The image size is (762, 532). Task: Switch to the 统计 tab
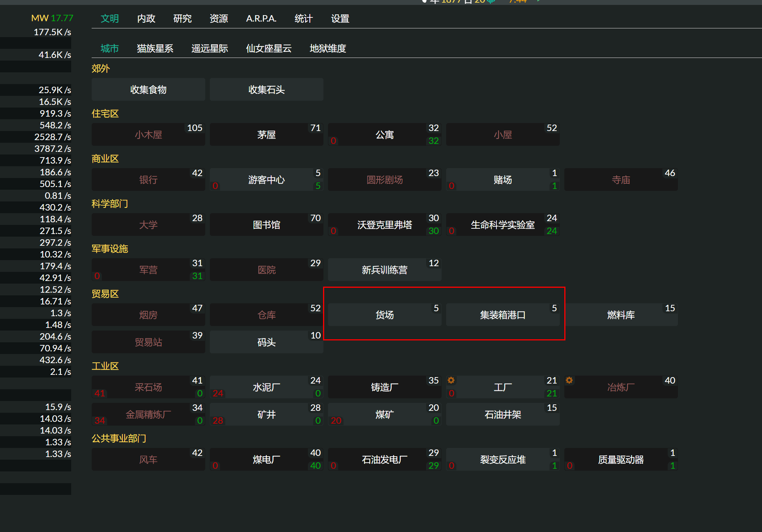304,19
